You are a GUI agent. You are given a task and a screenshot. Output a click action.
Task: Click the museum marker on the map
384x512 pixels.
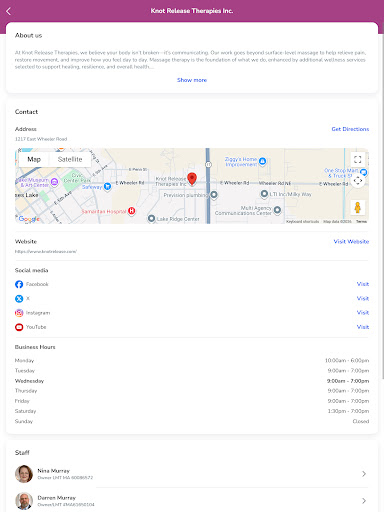(54, 182)
